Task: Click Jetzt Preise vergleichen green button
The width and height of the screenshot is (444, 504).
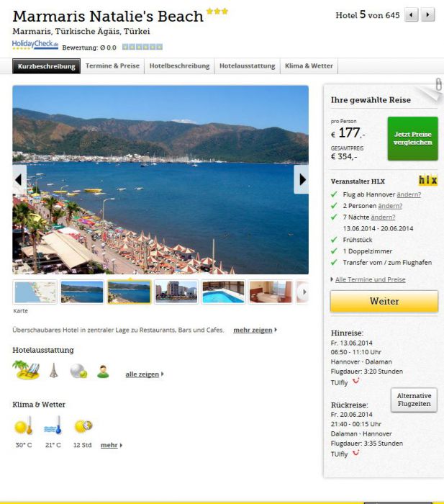Action: point(413,138)
